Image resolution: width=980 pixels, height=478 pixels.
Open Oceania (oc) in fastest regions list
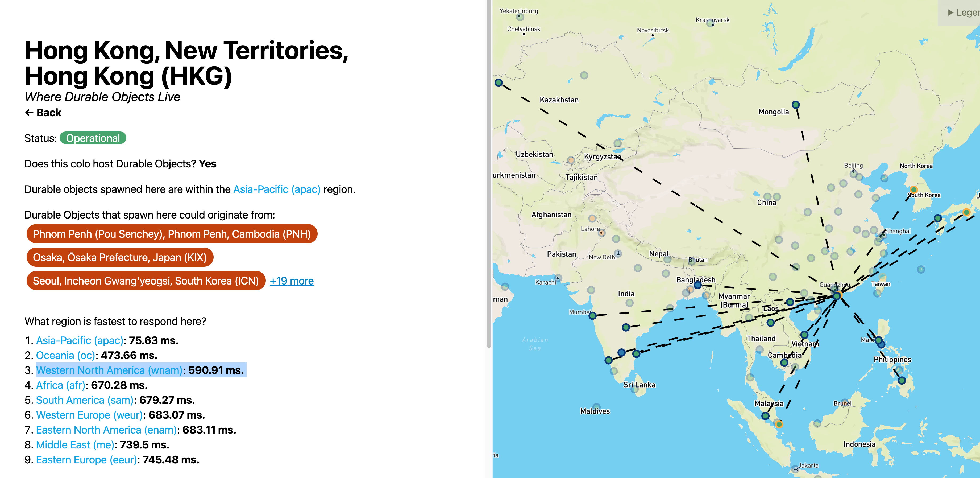tap(65, 355)
